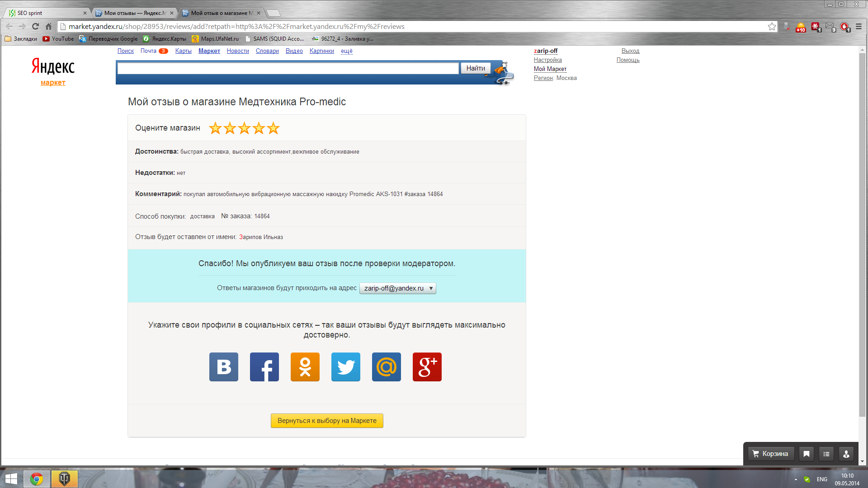Open the user profile icon in bottom panel
The image size is (868, 488).
point(846,454)
